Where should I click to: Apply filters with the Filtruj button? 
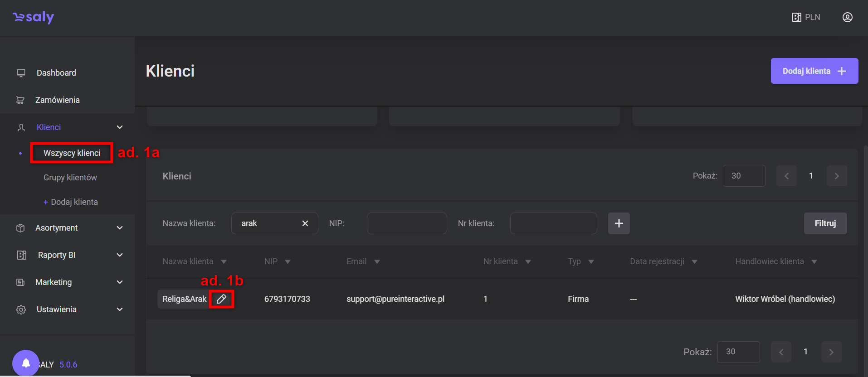click(825, 223)
